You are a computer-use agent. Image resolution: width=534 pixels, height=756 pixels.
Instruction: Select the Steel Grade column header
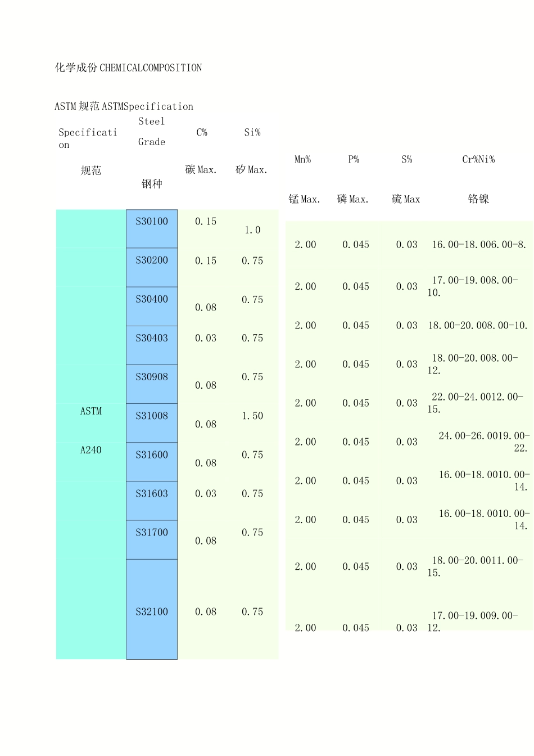point(152,132)
